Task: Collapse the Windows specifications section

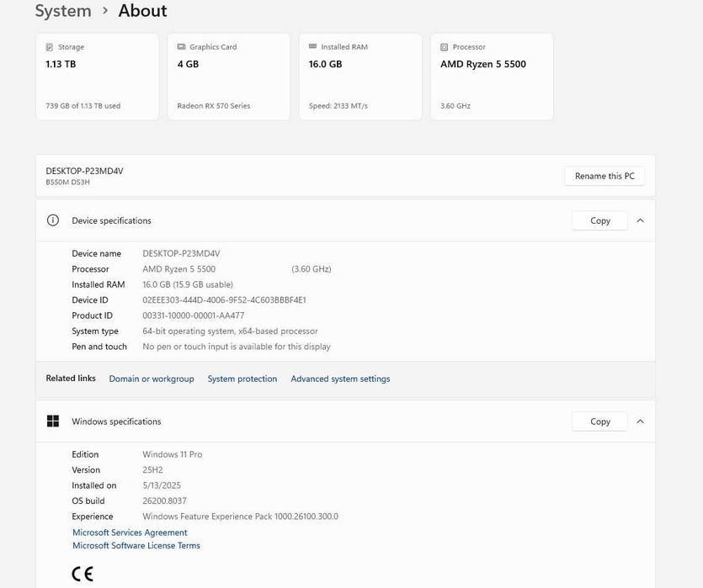Action: tap(640, 421)
